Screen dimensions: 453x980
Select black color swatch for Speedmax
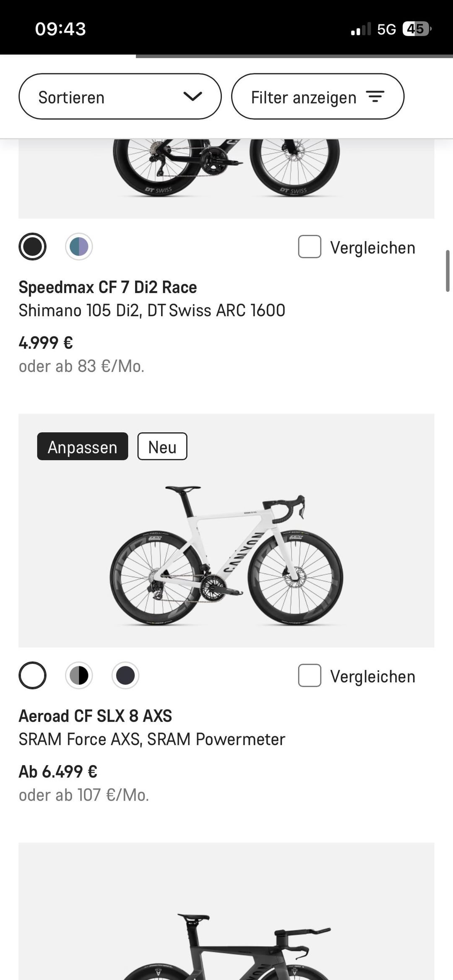(x=32, y=247)
